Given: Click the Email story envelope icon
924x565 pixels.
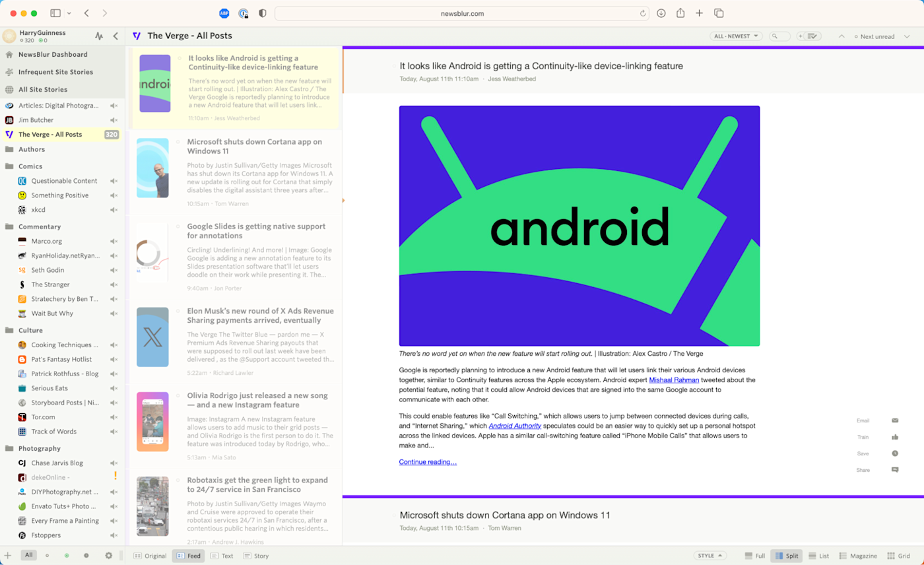Looking at the screenshot, I should click(895, 420).
